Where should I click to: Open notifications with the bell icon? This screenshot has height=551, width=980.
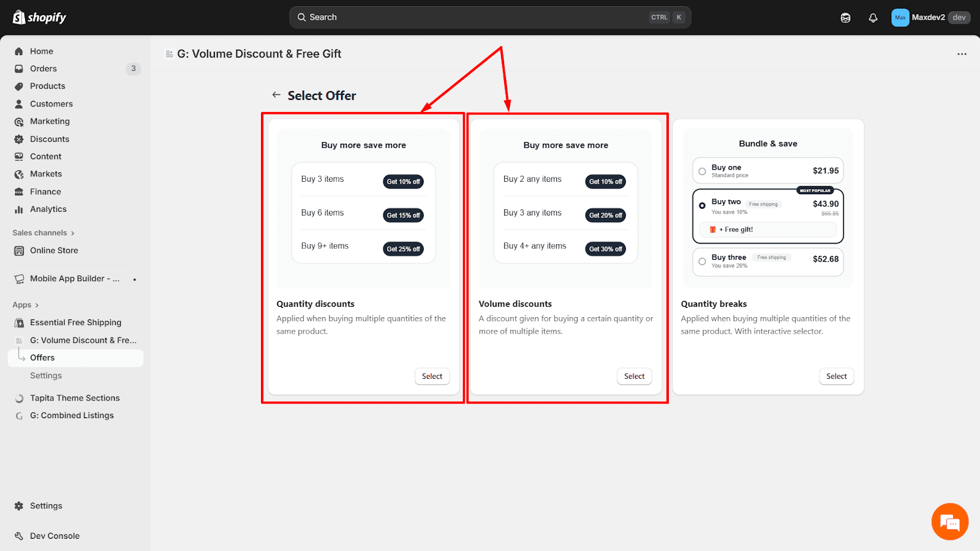[x=872, y=17]
